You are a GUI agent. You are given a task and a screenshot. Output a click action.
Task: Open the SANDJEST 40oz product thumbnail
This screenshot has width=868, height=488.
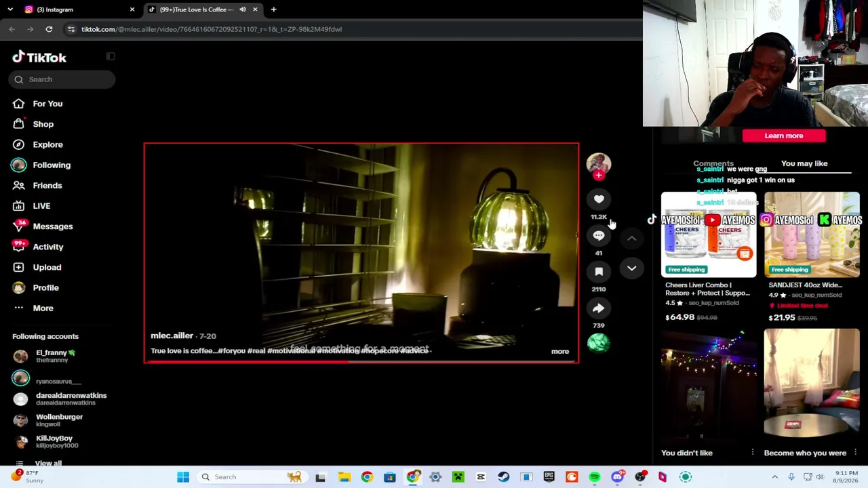[812, 235]
